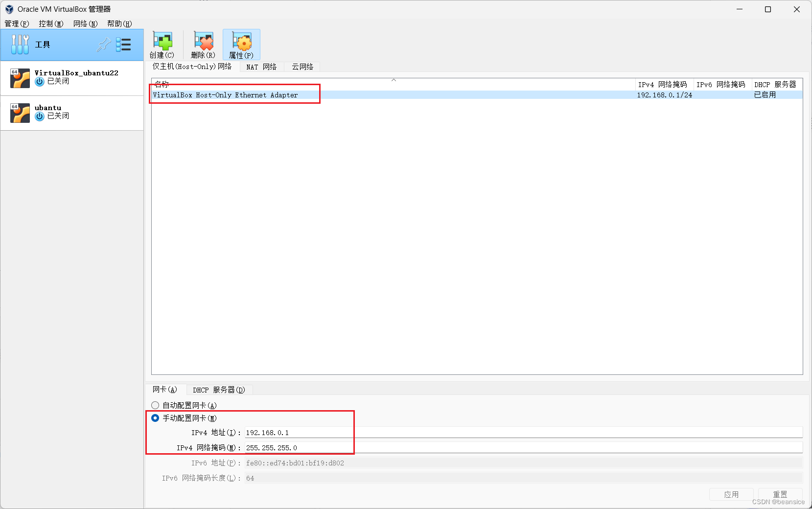812x509 pixels.
Task: Click the VirtualBox app logo in title bar
Action: point(9,9)
